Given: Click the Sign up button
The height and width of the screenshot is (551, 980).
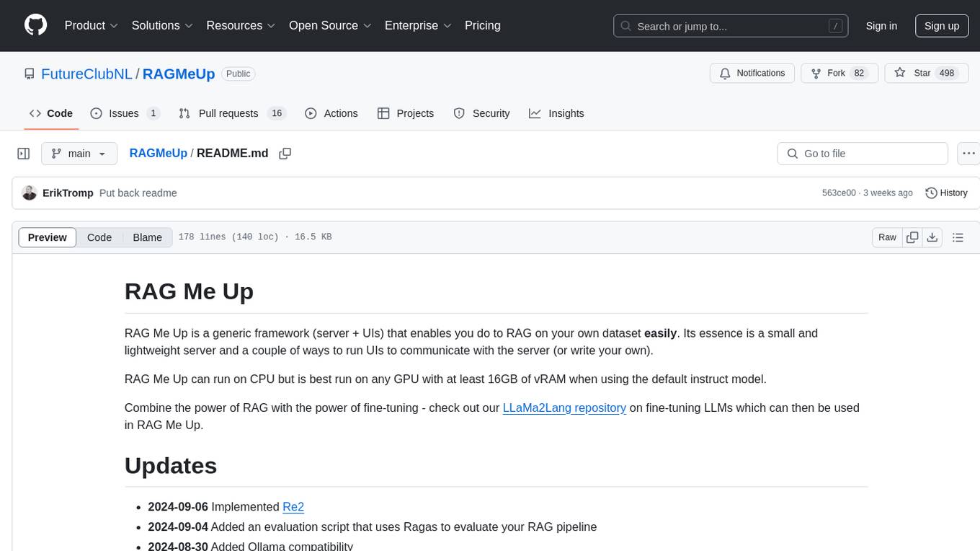Looking at the screenshot, I should tap(942, 26).
